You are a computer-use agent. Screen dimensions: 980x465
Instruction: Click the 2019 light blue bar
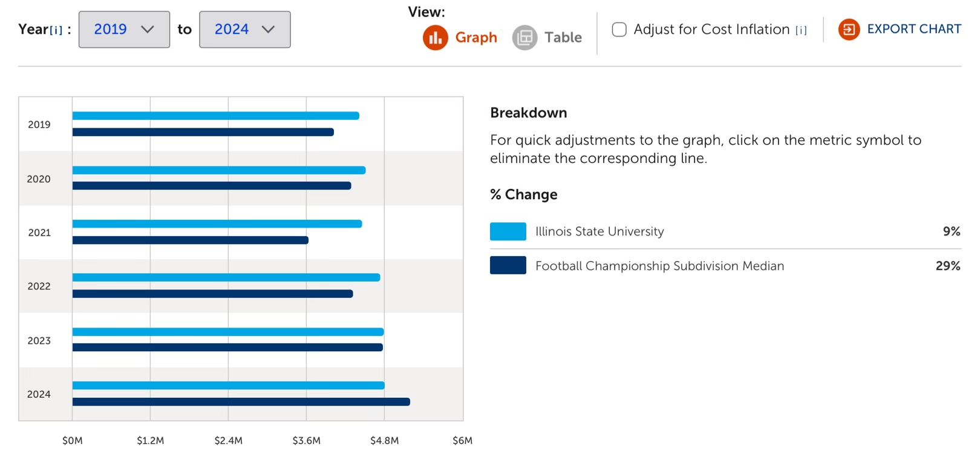point(215,116)
